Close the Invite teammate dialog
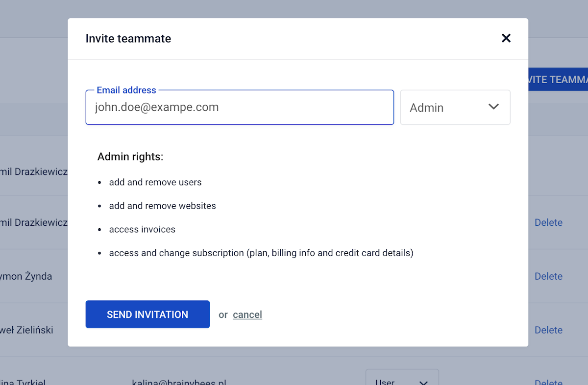 (x=506, y=38)
